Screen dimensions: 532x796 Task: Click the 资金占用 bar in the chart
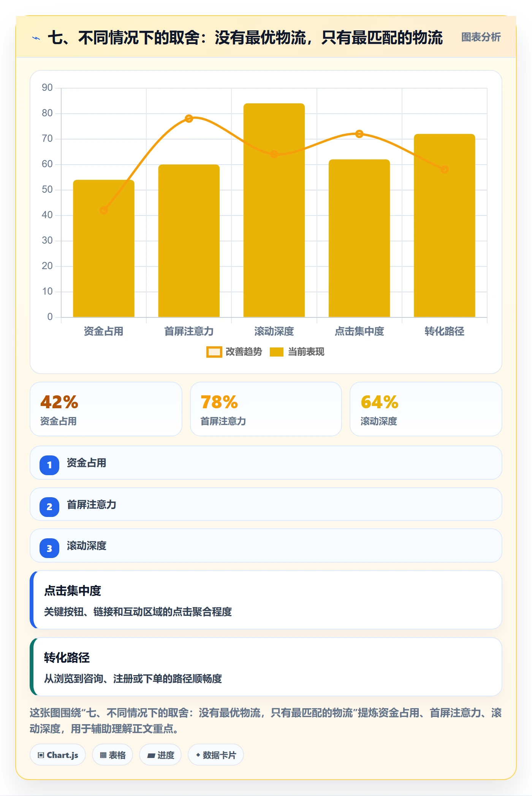coord(104,248)
